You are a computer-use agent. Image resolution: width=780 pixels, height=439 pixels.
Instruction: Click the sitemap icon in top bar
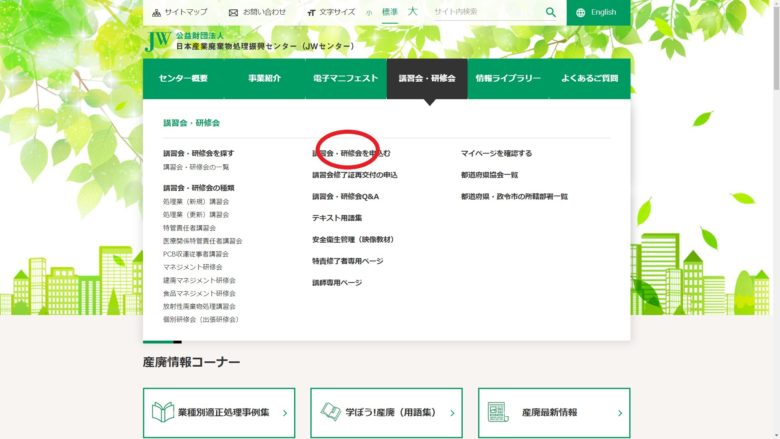point(156,12)
